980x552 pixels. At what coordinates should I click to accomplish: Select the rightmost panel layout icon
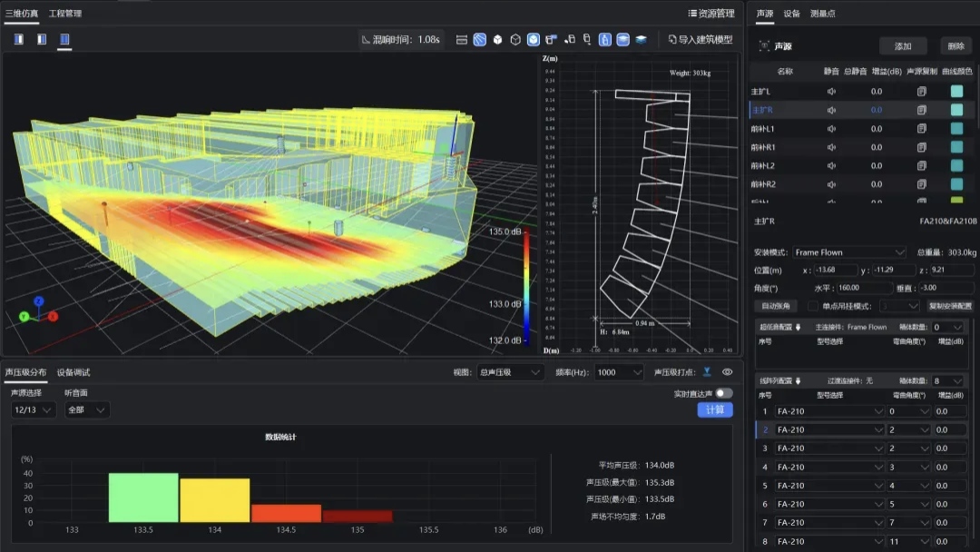pyautogui.click(x=64, y=39)
